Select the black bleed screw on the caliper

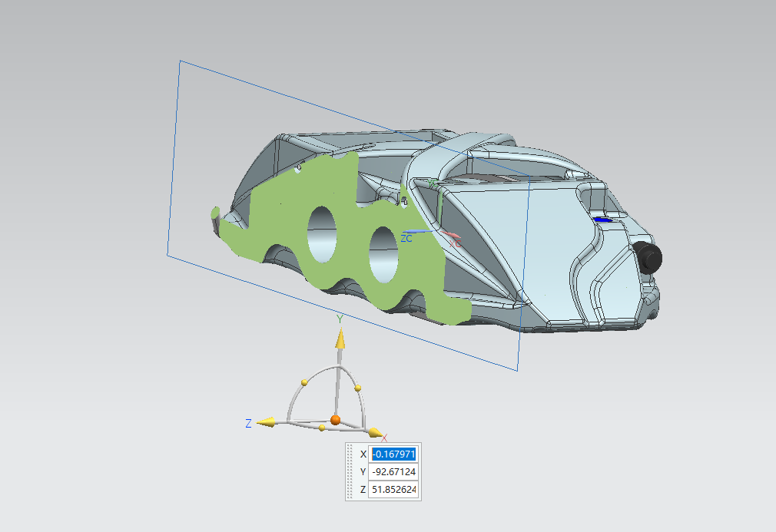(648, 256)
